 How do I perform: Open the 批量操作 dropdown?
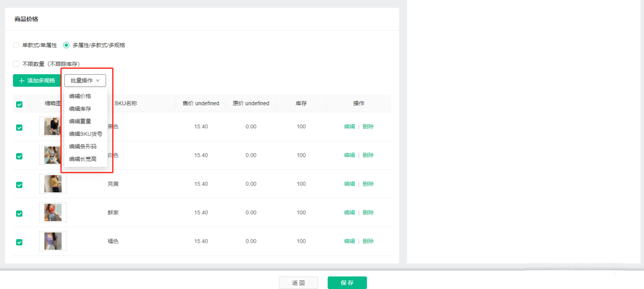85,81
